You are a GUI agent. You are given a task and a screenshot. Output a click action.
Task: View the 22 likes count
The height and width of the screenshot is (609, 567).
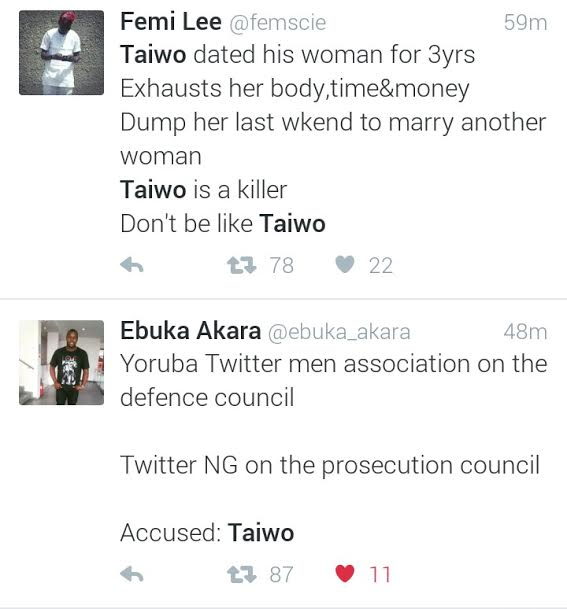pos(381,266)
